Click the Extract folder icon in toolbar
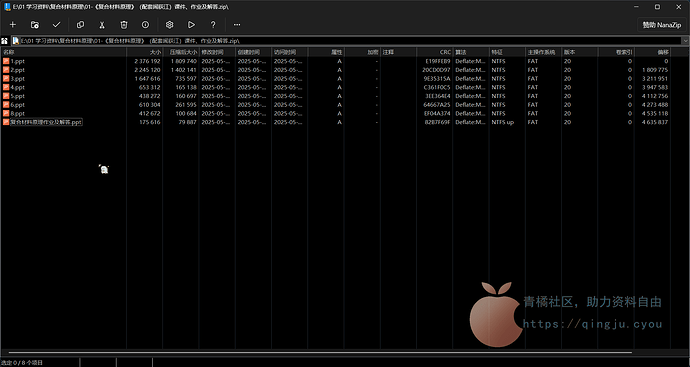Viewport: 690px width, 367px height. [35, 25]
